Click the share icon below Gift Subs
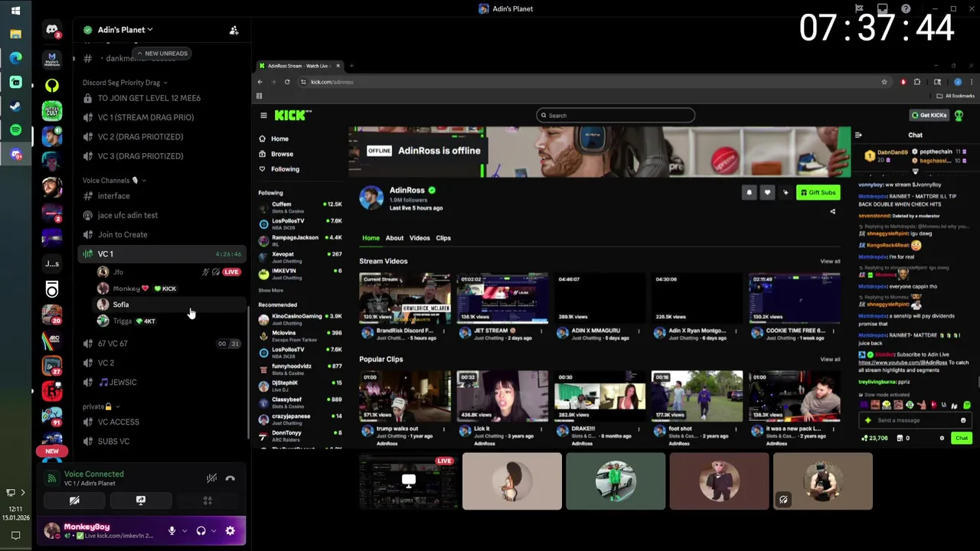980x551 pixels. click(x=833, y=211)
